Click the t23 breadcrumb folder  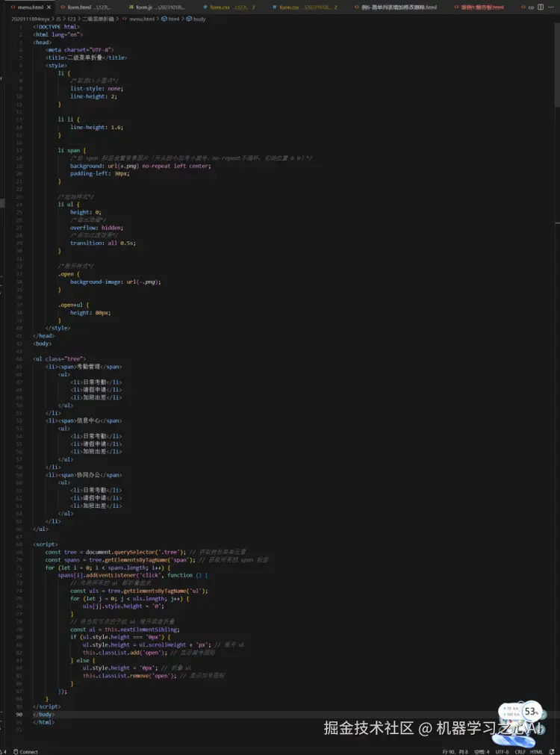point(71,19)
